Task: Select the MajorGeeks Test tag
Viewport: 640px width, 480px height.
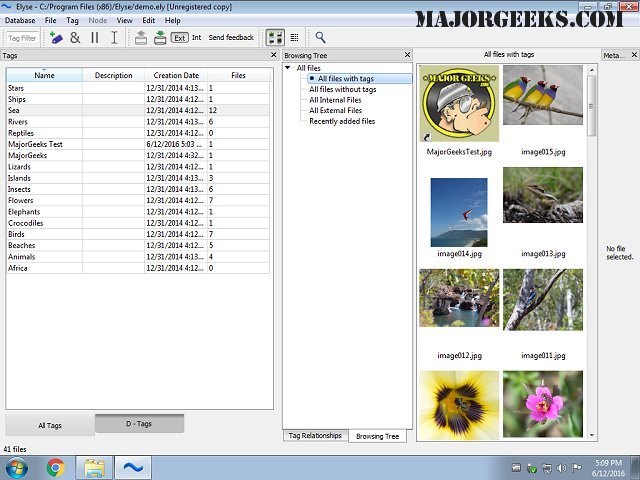Action: pyautogui.click(x=138, y=144)
